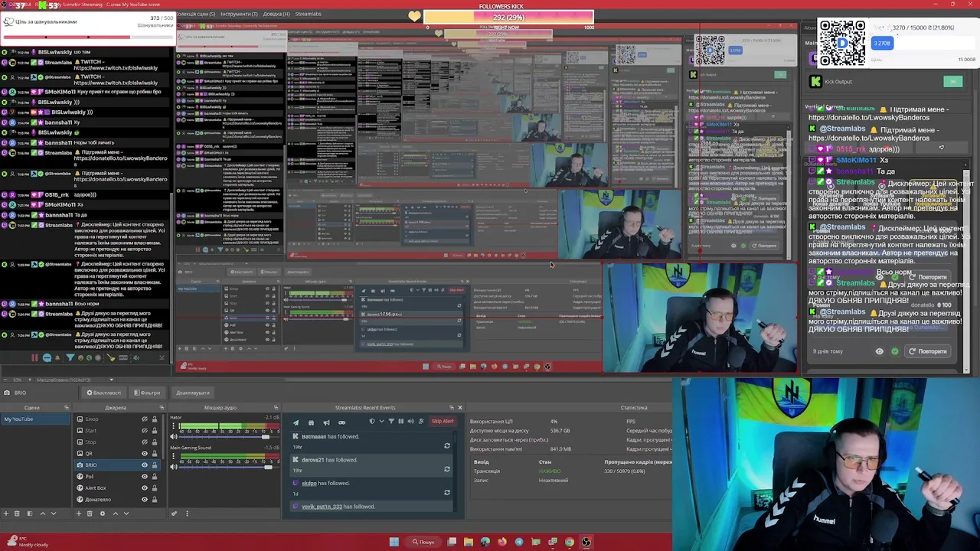Image resolution: width=980 pixels, height=551 pixels.
Task: Open skdpo follower link
Action: click(x=309, y=484)
